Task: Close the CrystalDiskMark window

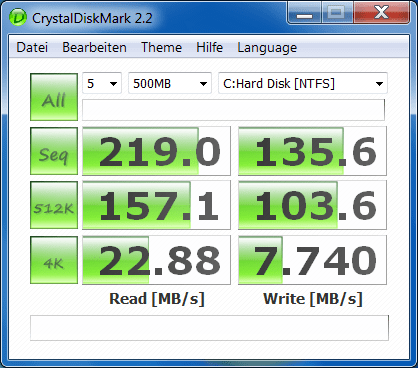Action: (381, 14)
